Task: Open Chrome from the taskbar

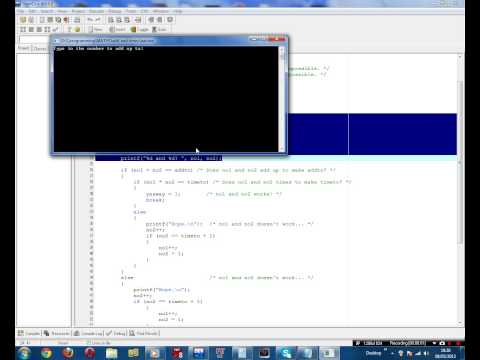Action: click(47, 353)
